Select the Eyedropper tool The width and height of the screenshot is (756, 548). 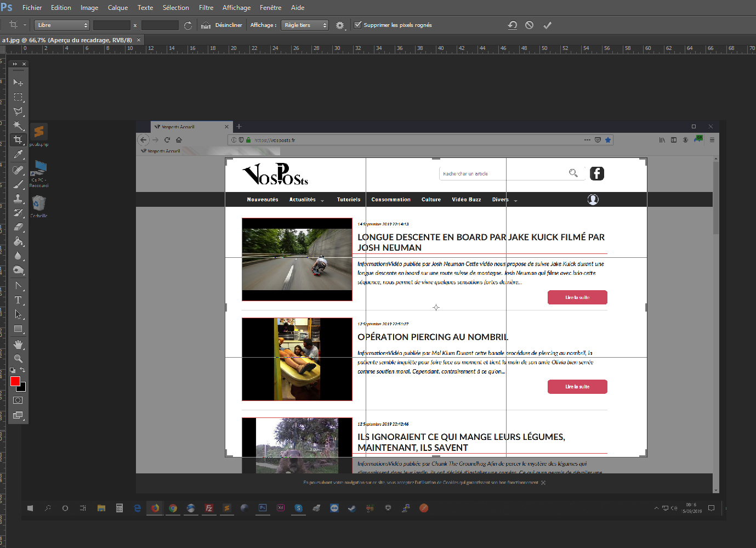pos(18,155)
